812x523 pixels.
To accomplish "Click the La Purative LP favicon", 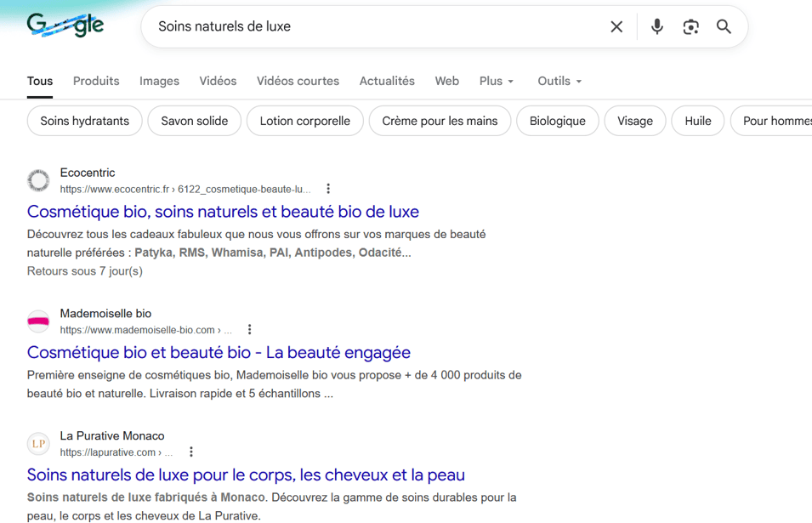I will 38,444.
